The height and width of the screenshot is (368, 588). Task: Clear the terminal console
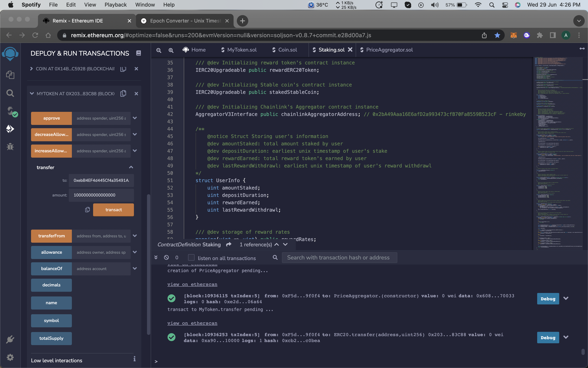[x=166, y=257]
